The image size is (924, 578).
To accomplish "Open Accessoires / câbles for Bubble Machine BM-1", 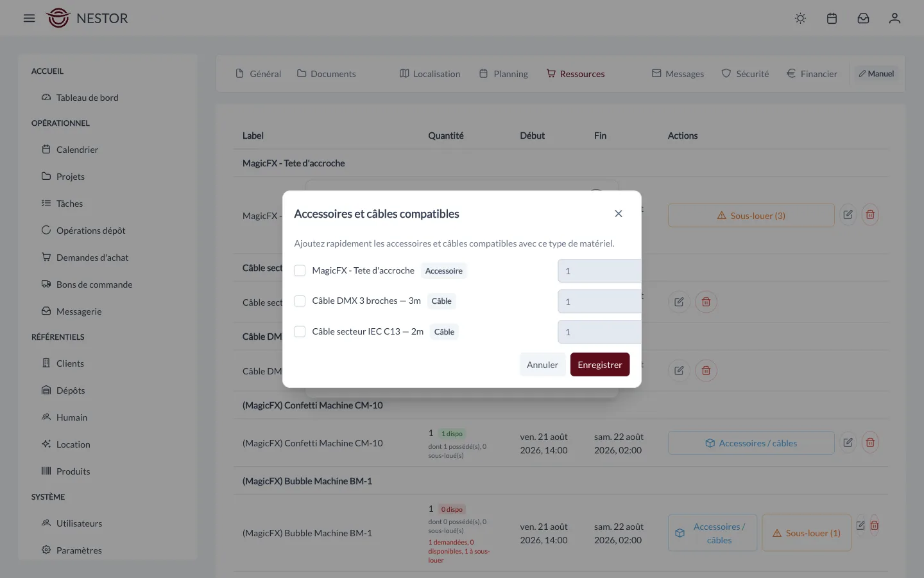I will [x=712, y=533].
